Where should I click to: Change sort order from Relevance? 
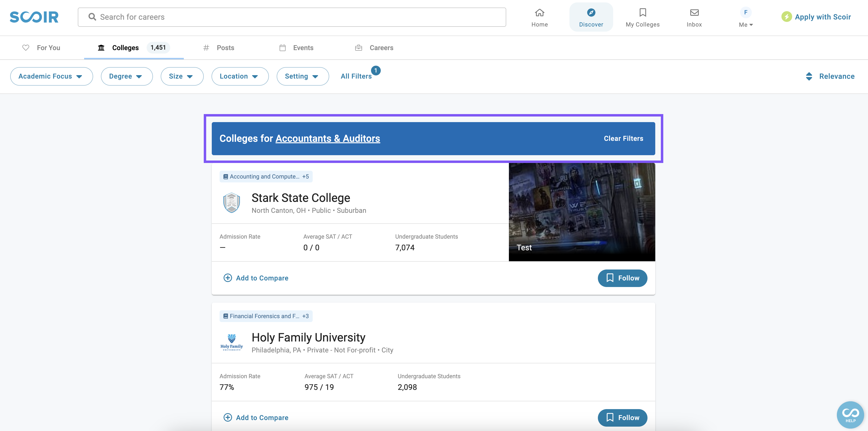[x=830, y=76]
